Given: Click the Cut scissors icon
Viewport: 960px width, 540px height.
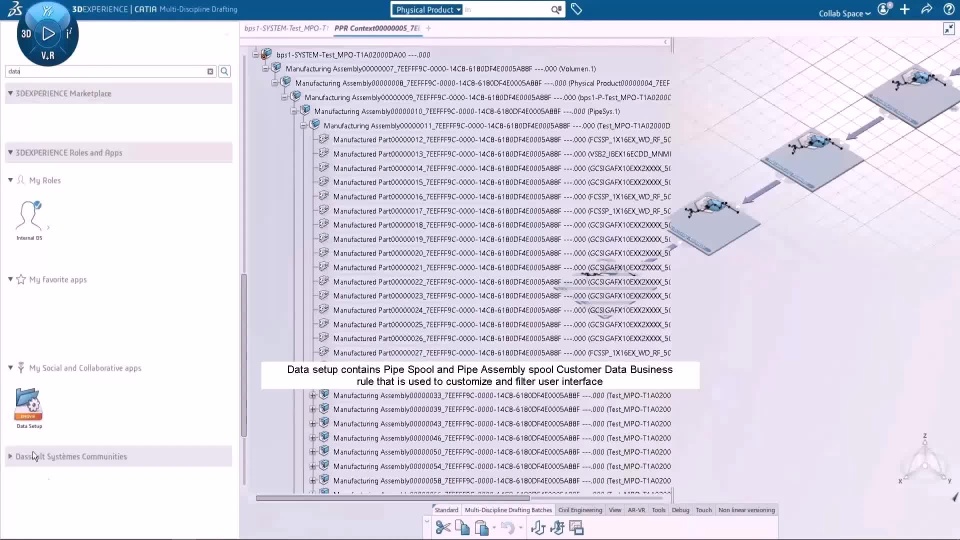Looking at the screenshot, I should [443, 528].
